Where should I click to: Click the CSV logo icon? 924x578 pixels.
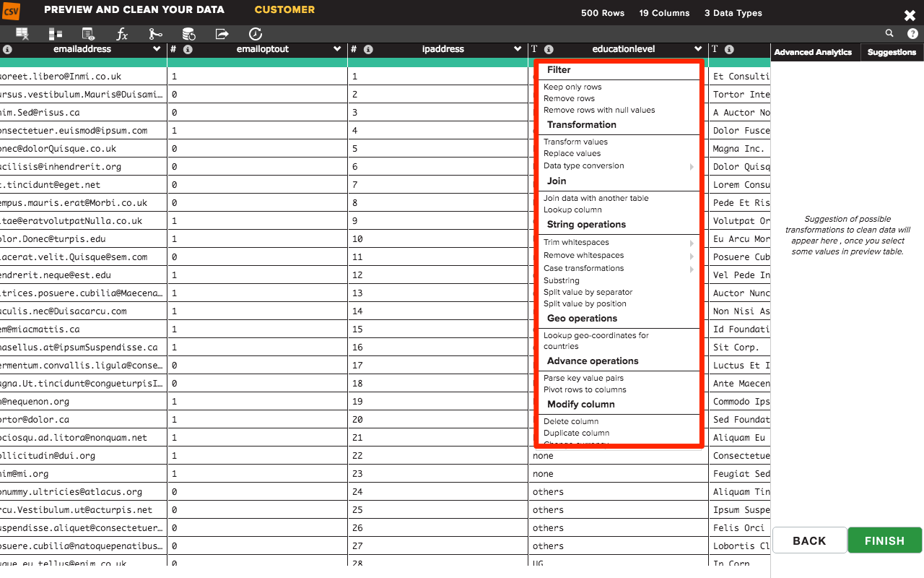point(11,11)
